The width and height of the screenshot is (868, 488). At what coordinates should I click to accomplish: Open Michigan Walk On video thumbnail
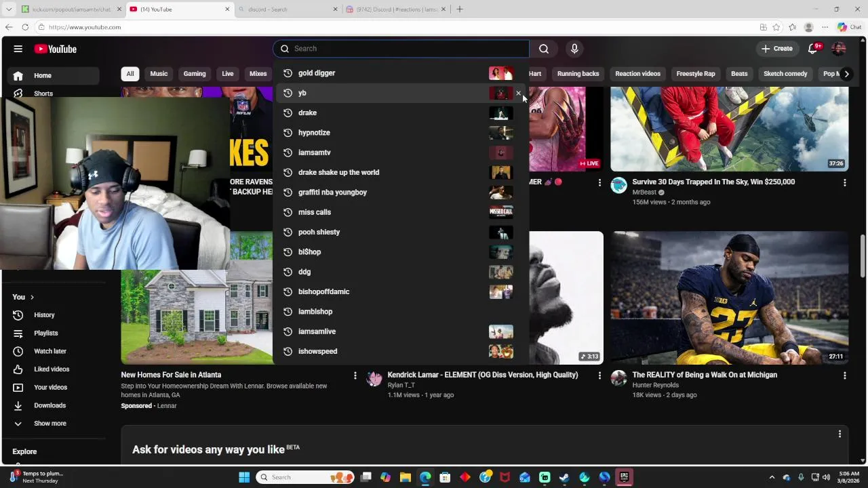[x=729, y=298]
